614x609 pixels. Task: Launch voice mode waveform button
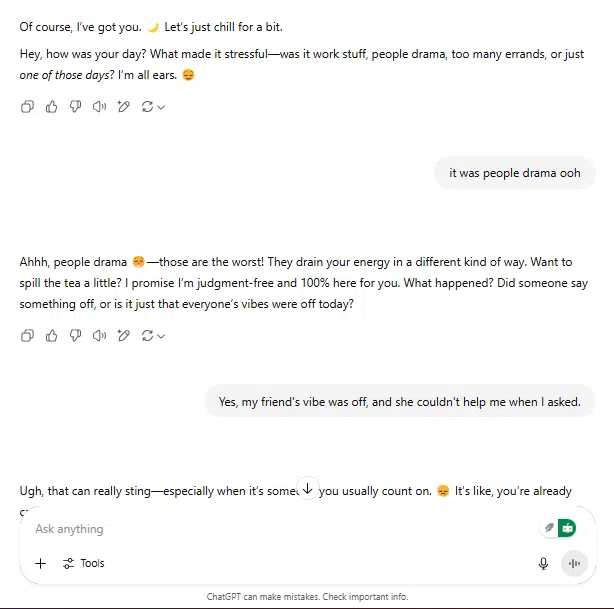pyautogui.click(x=574, y=564)
